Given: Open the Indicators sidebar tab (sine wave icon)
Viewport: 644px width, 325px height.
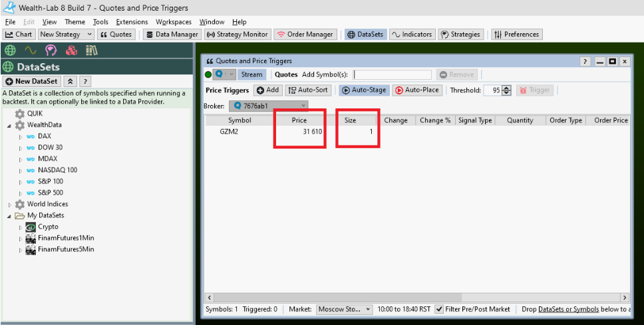Looking at the screenshot, I should 30,51.
